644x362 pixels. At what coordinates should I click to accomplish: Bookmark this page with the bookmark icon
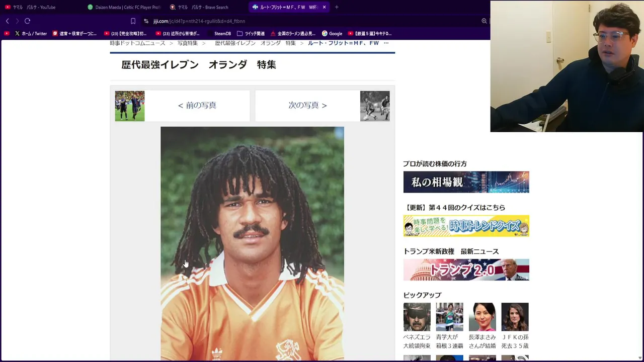click(x=133, y=21)
